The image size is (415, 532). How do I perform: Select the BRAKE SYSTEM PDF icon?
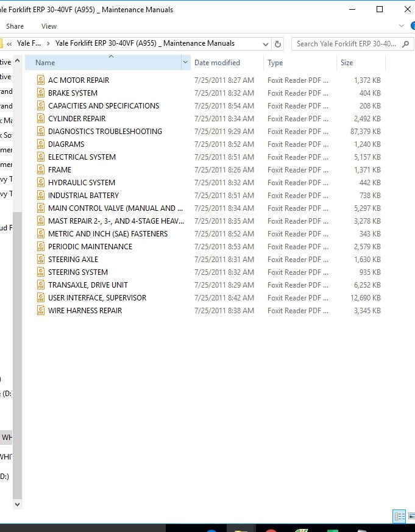point(41,93)
